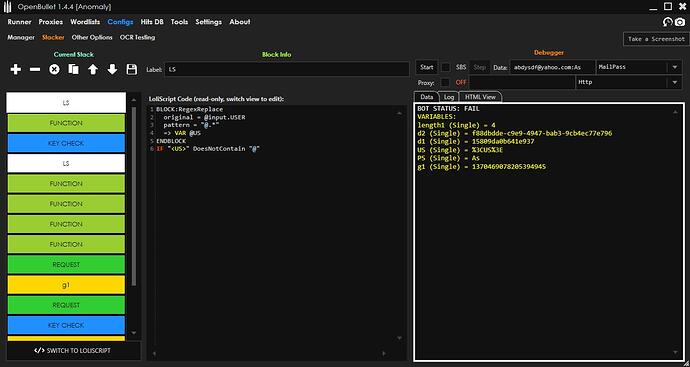Clone the selected block with the copy icon
The height and width of the screenshot is (367, 690).
pyautogui.click(x=73, y=69)
